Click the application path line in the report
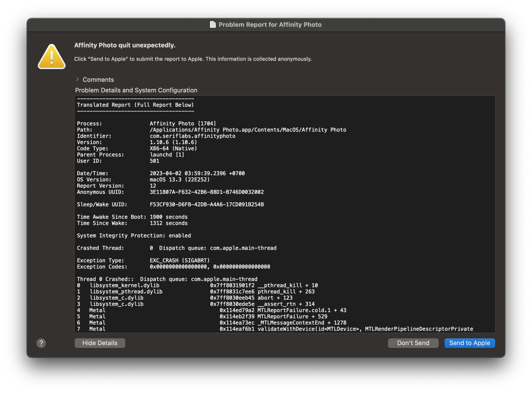This screenshot has width=532, height=393. [x=248, y=130]
